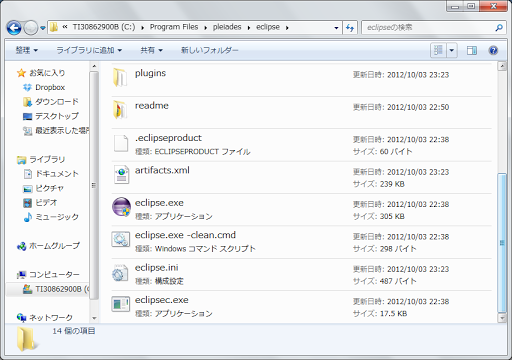This screenshot has height=360, width=512.
Task: Open ミュージック library in sidebar
Action: pos(51,217)
